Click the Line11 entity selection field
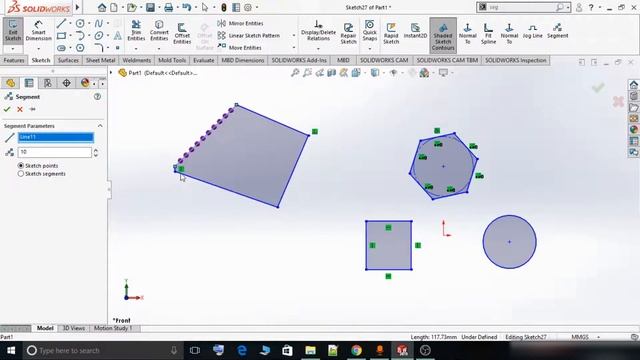Screen dimensions: 640x360 coord(56,137)
